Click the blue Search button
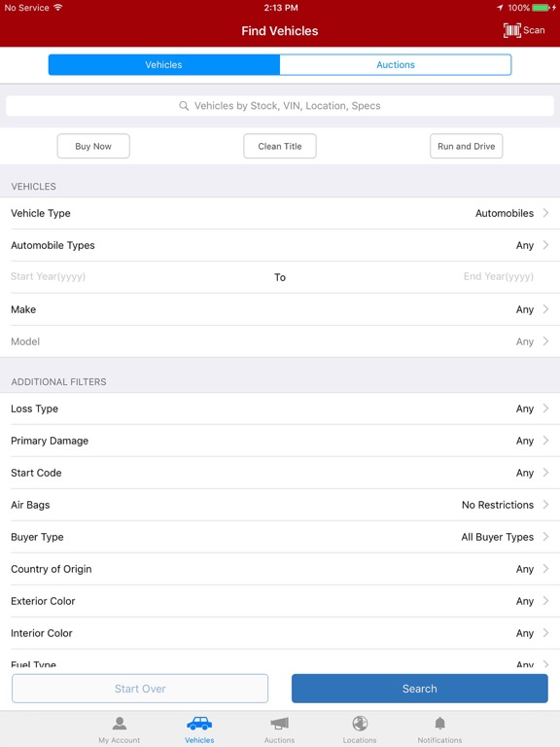Image resolution: width=560 pixels, height=747 pixels. [420, 689]
